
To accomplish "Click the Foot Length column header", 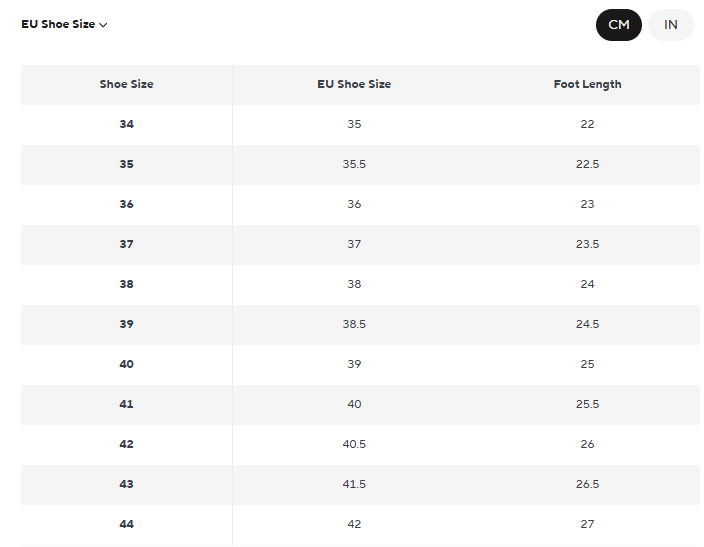I will (x=587, y=84).
